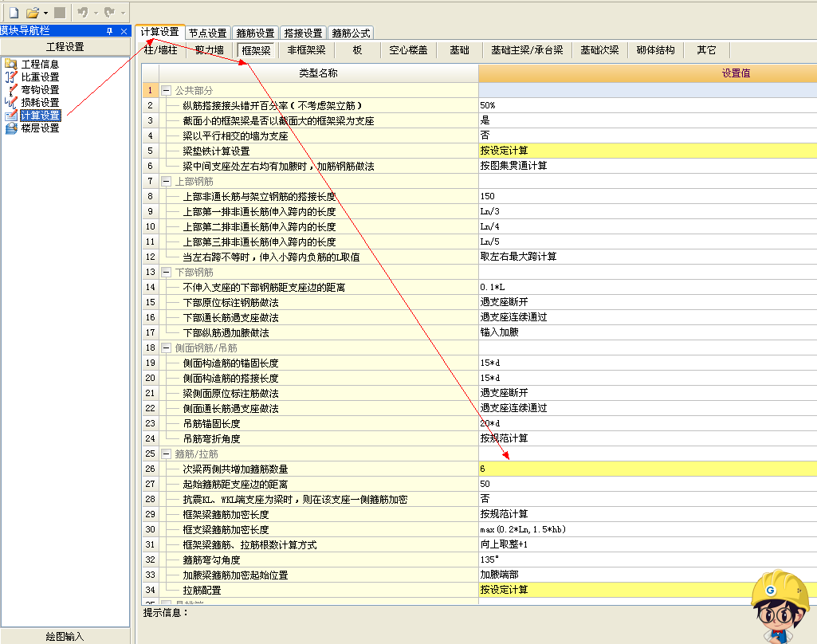Click yellow 按设定计算 cell for 拉筋配置
This screenshot has width=817, height=644.
coord(648,590)
